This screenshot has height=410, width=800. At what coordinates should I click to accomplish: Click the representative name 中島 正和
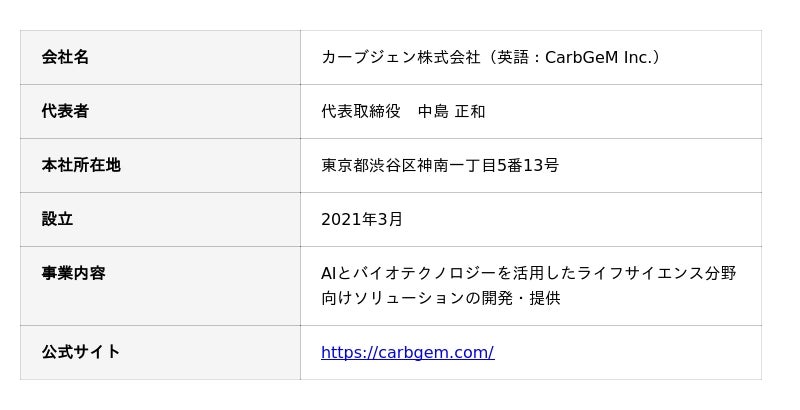tap(451, 111)
